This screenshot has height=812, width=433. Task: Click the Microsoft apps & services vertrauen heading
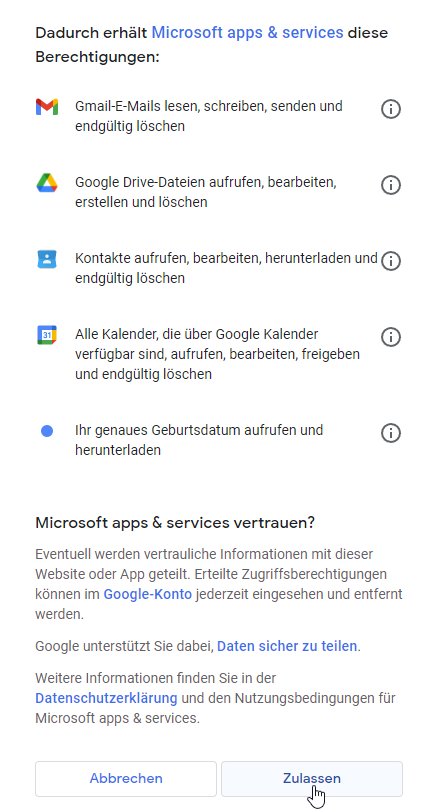175,523
